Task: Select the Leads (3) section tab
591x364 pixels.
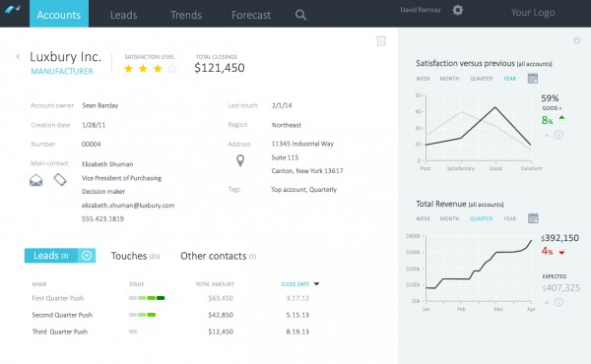Action: 51,256
